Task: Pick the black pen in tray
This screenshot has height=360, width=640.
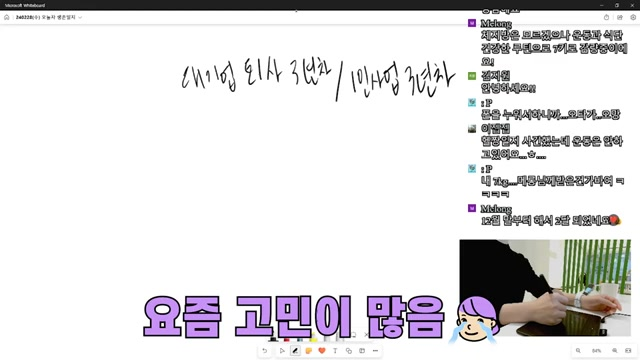Action: (x=273, y=339)
